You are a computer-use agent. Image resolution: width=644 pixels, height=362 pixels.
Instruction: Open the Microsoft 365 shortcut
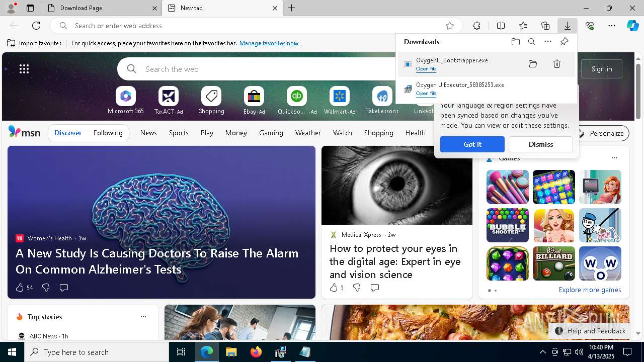click(126, 101)
